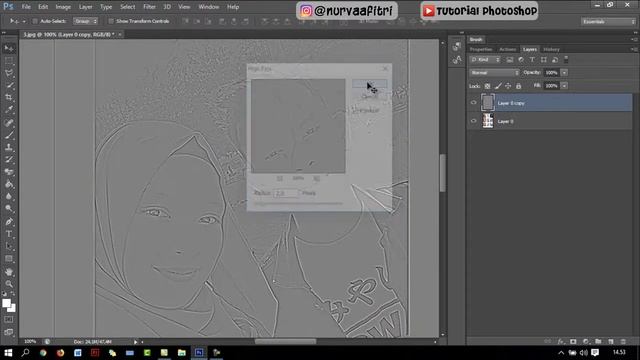Filter layers by pixel layer icon

tap(510, 60)
